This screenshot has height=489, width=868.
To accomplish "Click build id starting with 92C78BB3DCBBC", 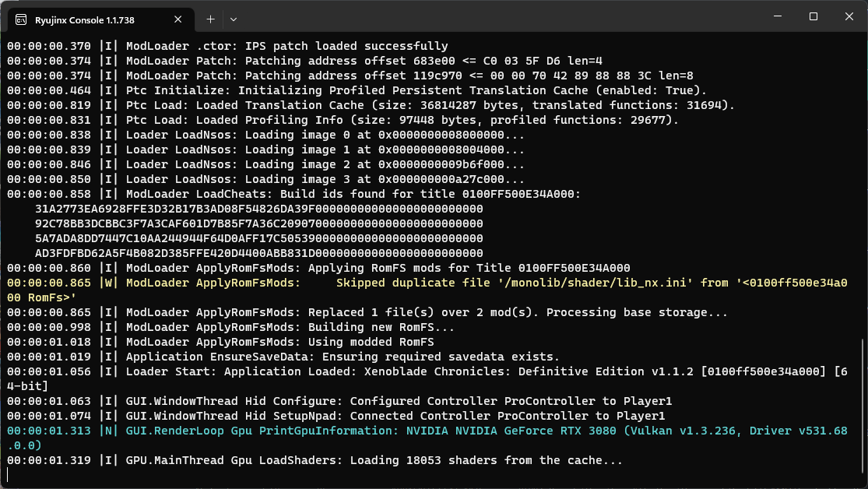I will [259, 223].
